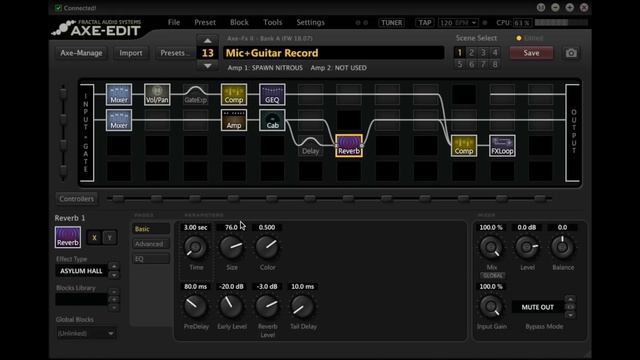Toggle the Connected checkbox

(58, 8)
